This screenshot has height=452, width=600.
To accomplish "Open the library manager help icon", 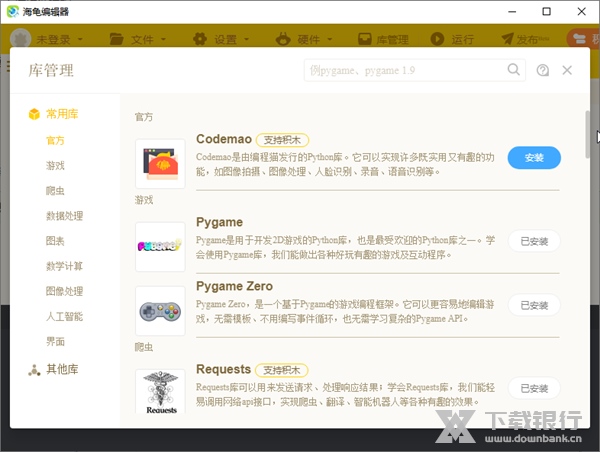I will tap(543, 70).
